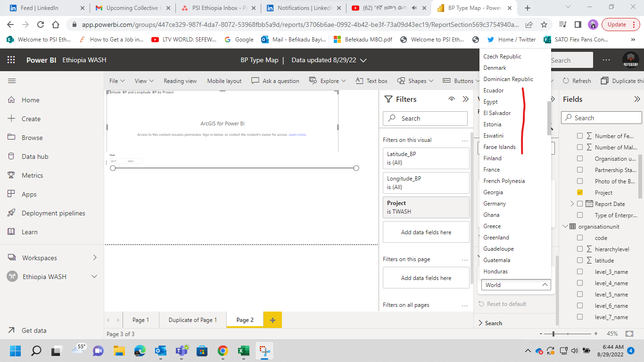The height and width of the screenshot is (362, 644).
Task: Check level_3_name field checkbox
Action: coord(580,271)
